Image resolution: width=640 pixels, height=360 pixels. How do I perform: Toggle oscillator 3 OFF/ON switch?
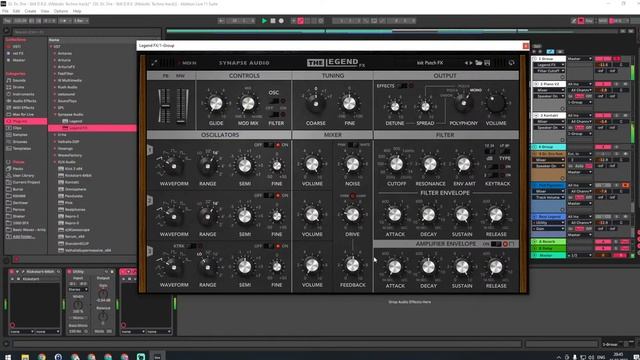coord(269,246)
